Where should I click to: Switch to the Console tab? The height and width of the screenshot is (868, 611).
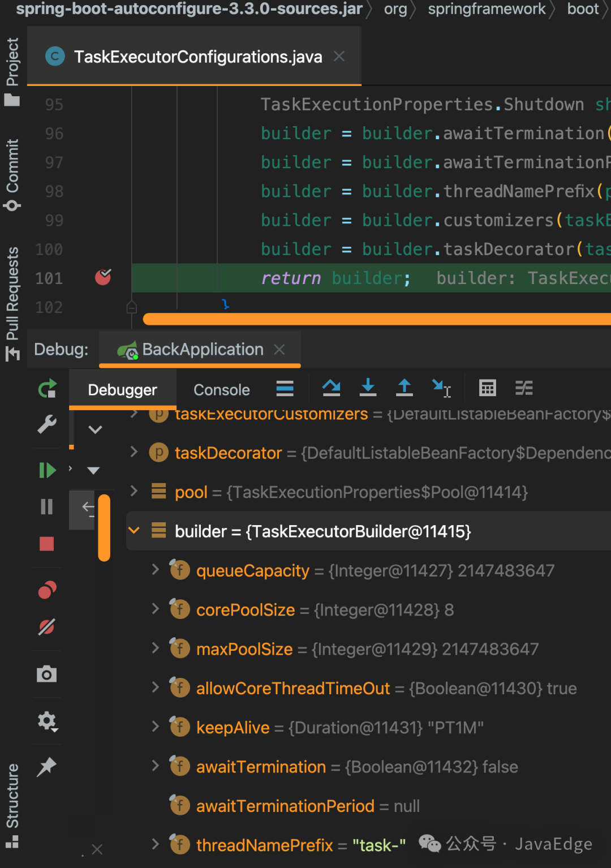pos(221,390)
